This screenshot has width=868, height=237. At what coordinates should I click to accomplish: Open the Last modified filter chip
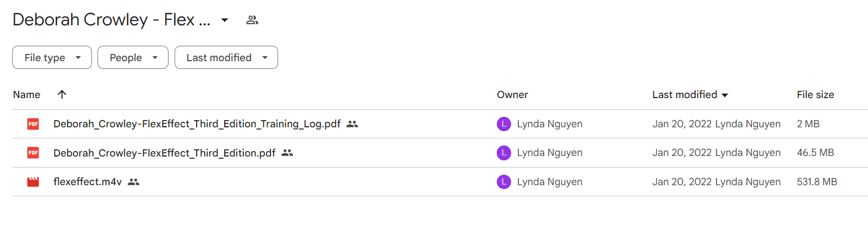click(x=226, y=57)
